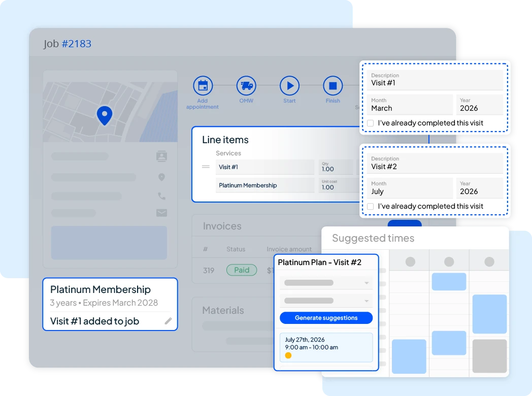Click the OMW truck icon
Viewport: 532px width, 396px height.
[x=247, y=86]
